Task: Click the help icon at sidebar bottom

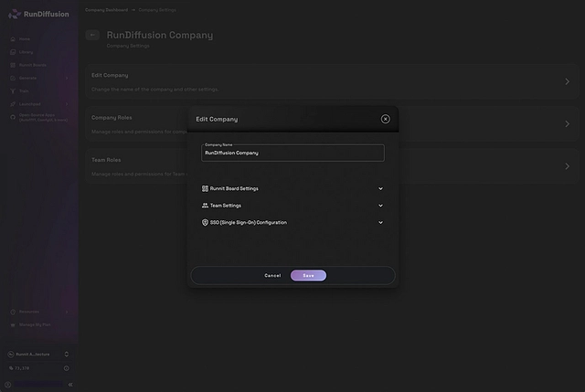Action: point(8,385)
